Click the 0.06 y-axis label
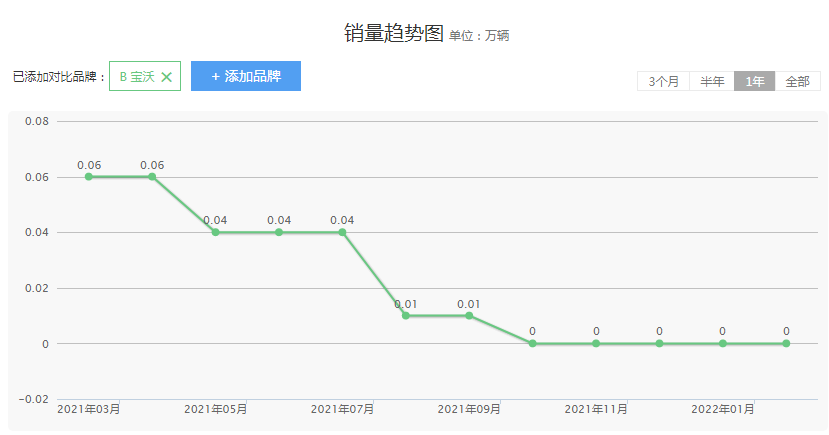This screenshot has width=829, height=435. tap(37, 177)
